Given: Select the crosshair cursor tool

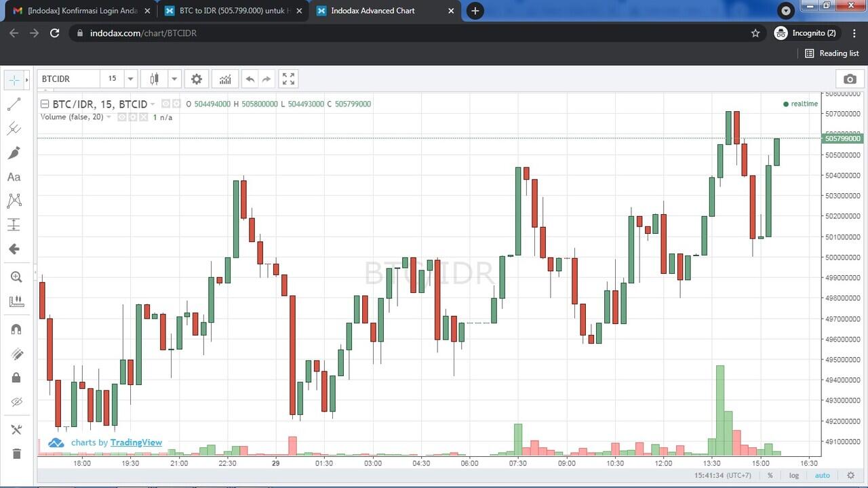Looking at the screenshot, I should (14, 80).
